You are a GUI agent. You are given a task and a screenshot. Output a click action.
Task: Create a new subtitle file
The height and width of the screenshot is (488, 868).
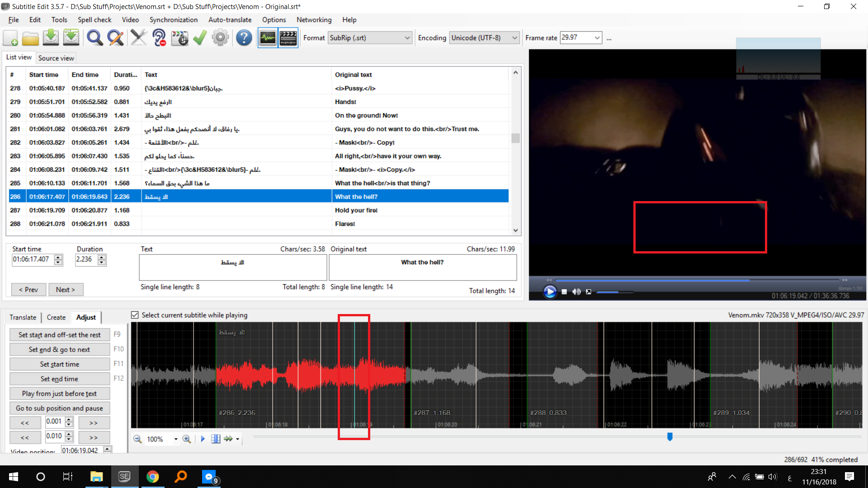[x=10, y=38]
